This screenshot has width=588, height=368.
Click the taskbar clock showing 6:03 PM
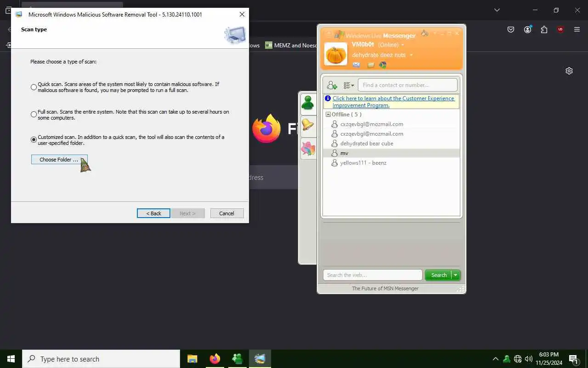coord(549,359)
